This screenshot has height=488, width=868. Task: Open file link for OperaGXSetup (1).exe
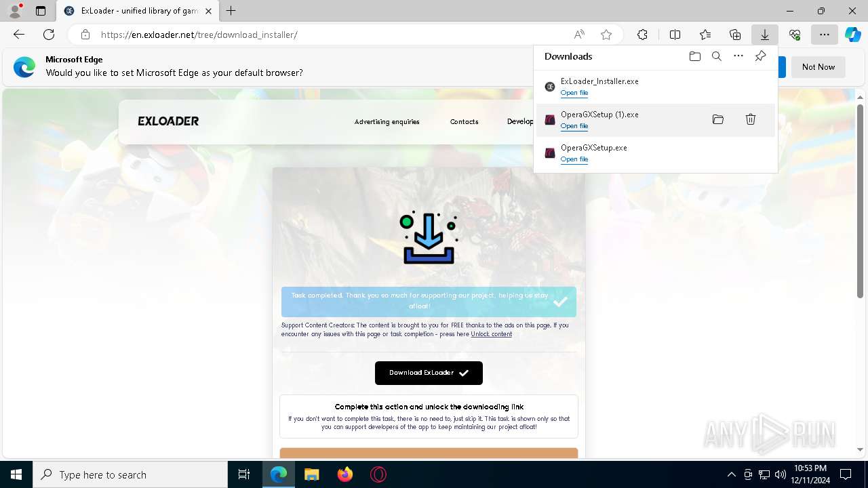tap(574, 126)
